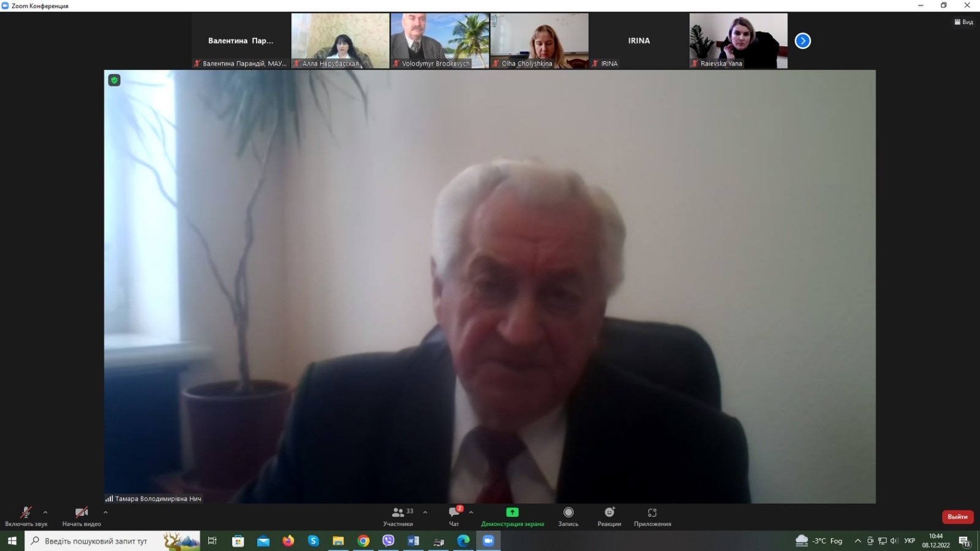Click the Windows taskbar search field

click(96, 541)
